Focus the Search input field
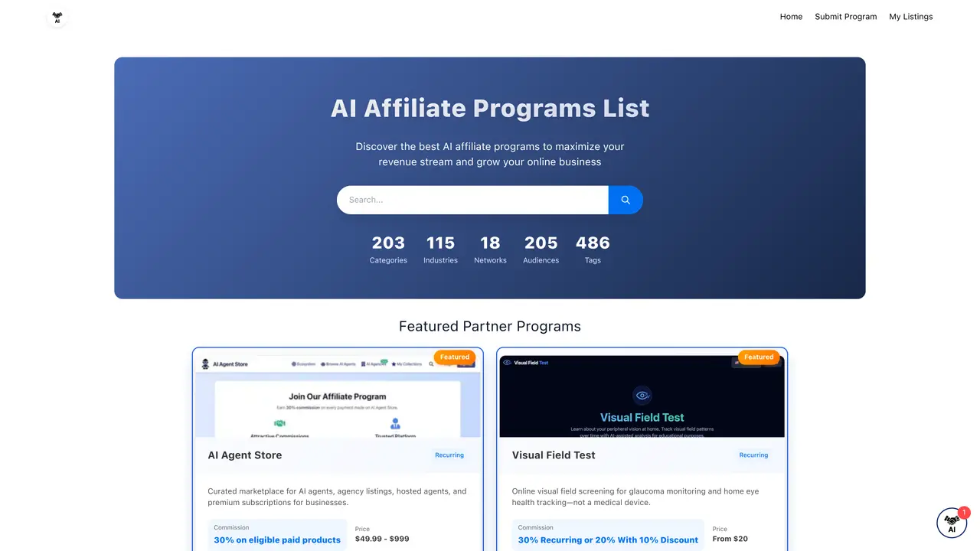The width and height of the screenshot is (980, 551). pyautogui.click(x=472, y=200)
